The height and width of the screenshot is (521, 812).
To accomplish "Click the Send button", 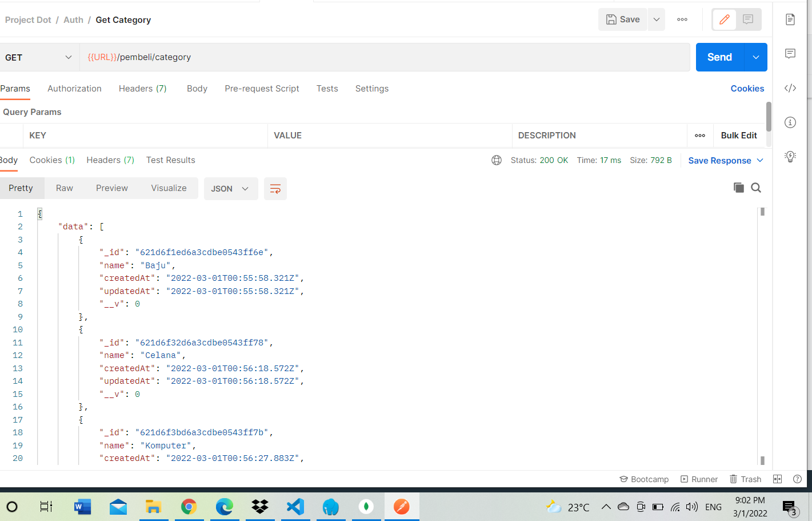I will click(x=719, y=57).
